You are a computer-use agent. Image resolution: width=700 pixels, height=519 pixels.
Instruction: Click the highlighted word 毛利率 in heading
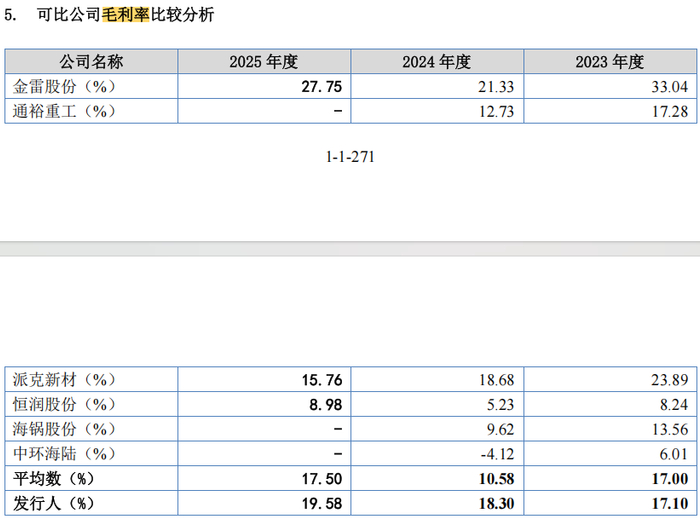point(125,15)
